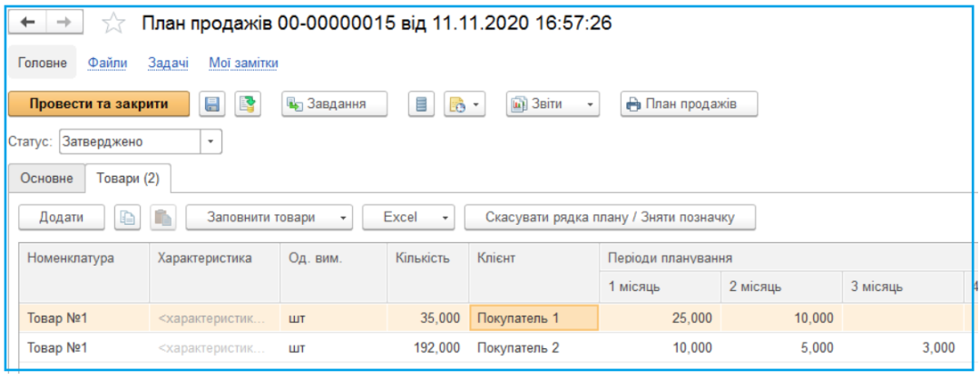This screenshot has width=980, height=380.
Task: Switch to the Основне tab
Action: (x=46, y=179)
